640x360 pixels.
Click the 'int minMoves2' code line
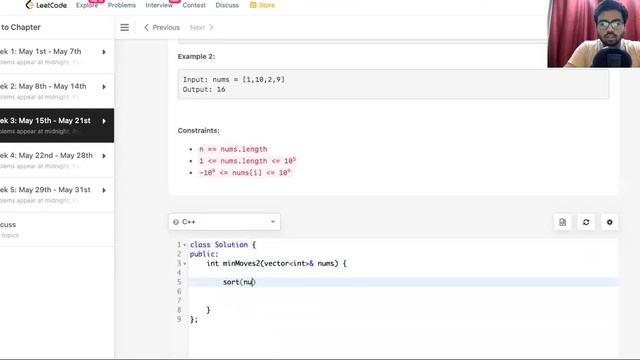click(276, 263)
